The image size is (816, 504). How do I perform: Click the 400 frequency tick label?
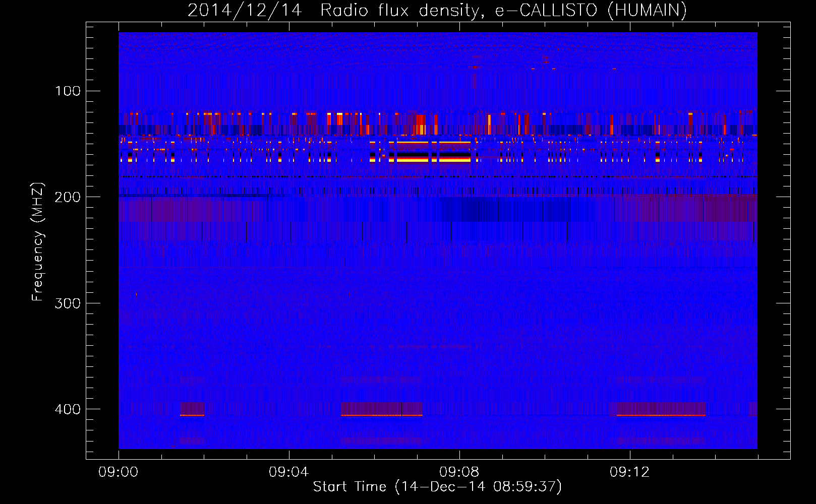[x=68, y=409]
